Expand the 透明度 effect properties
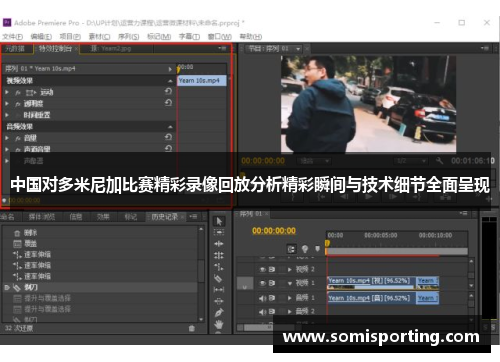This screenshot has width=500, height=362. coord(7,104)
